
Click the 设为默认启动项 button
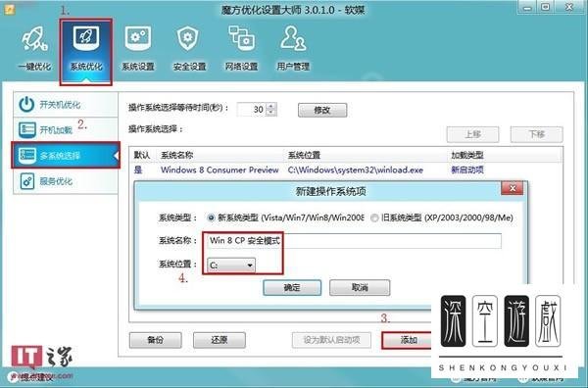331,340
